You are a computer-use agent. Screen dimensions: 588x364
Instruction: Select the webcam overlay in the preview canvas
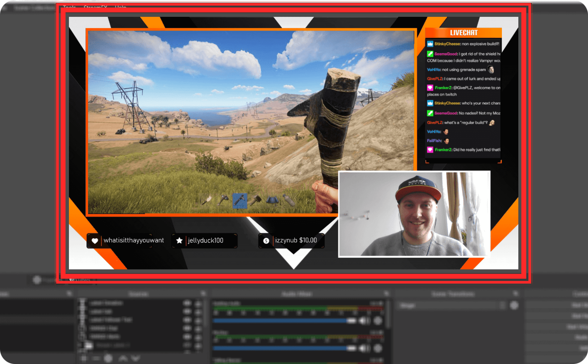click(414, 213)
